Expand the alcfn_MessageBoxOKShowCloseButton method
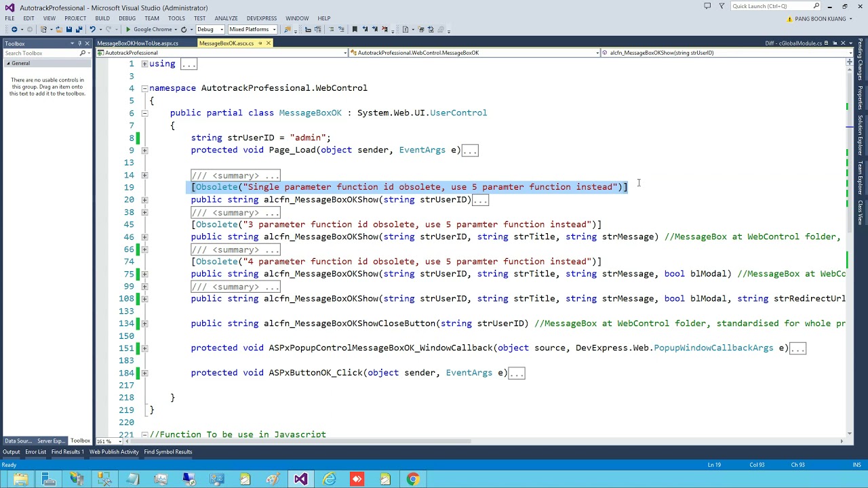Image resolution: width=868 pixels, height=488 pixels. 144,323
